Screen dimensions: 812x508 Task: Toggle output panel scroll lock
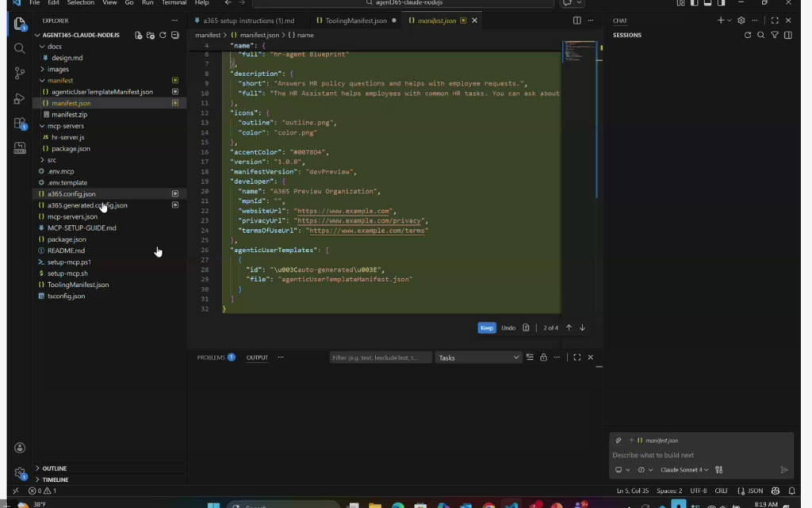tap(543, 357)
